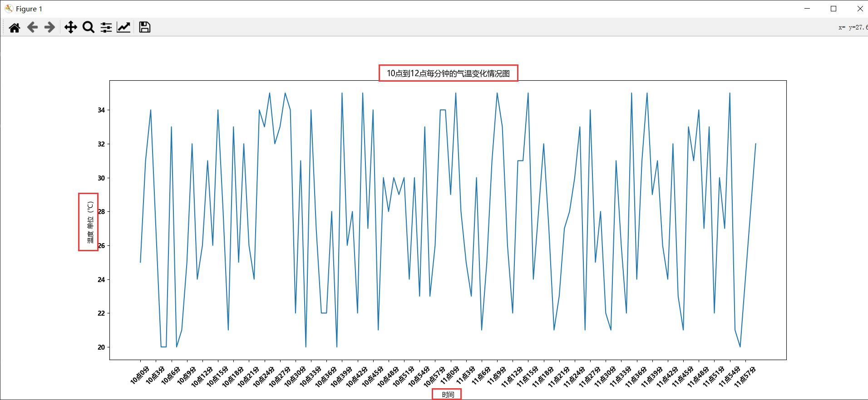Activate the pan axes tool
This screenshot has width=868, height=400.
pos(70,27)
